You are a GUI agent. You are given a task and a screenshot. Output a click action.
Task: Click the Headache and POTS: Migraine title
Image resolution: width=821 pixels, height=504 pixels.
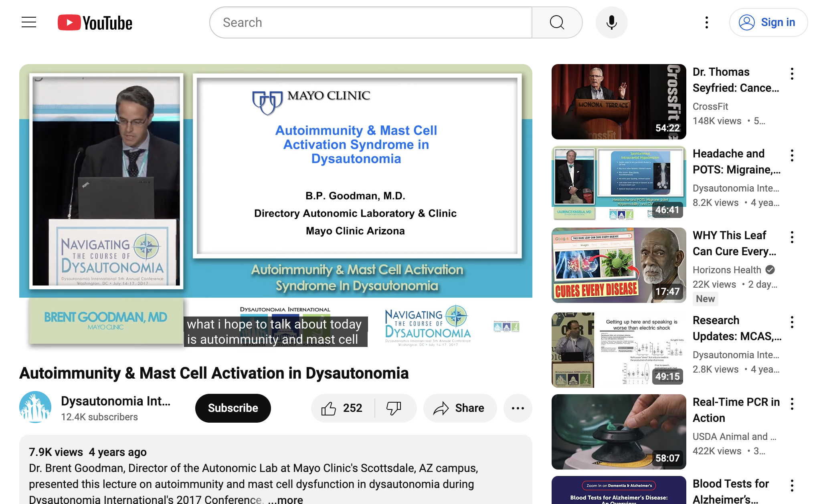tap(737, 161)
